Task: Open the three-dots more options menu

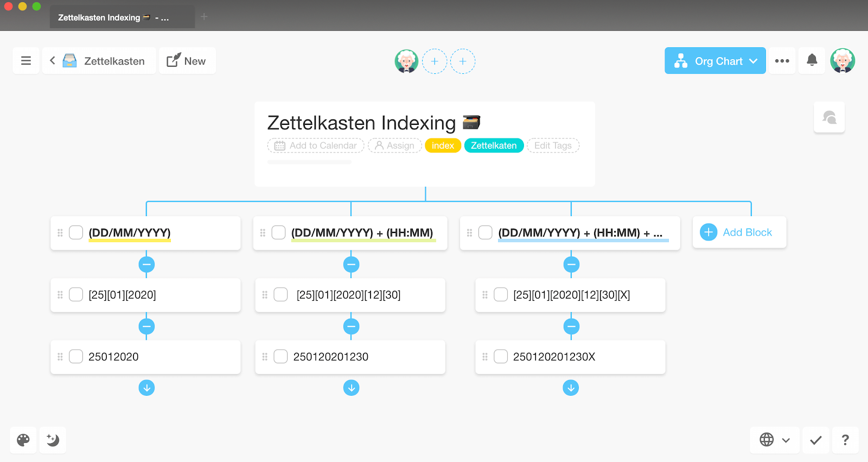Action: (782, 61)
